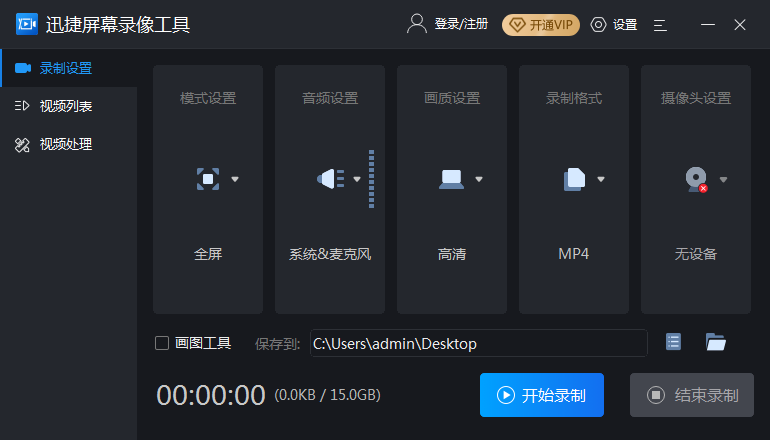Switch to the 视频处理 sidebar tab

[69, 144]
